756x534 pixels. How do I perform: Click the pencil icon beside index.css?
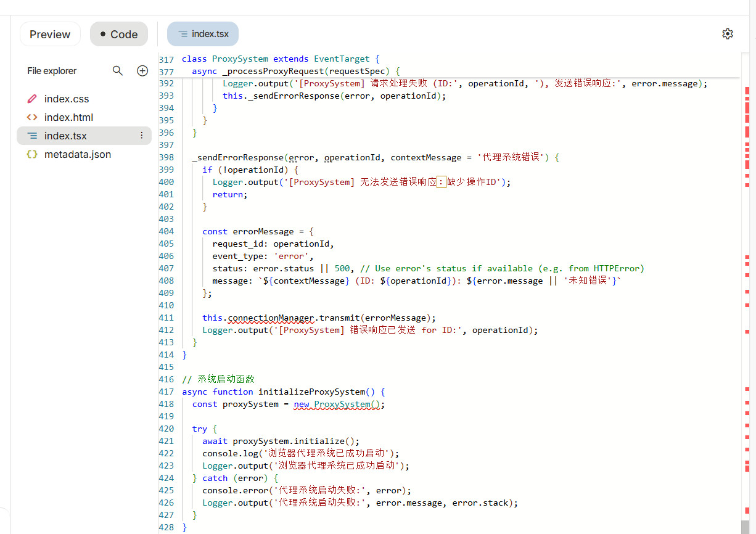tap(32, 99)
